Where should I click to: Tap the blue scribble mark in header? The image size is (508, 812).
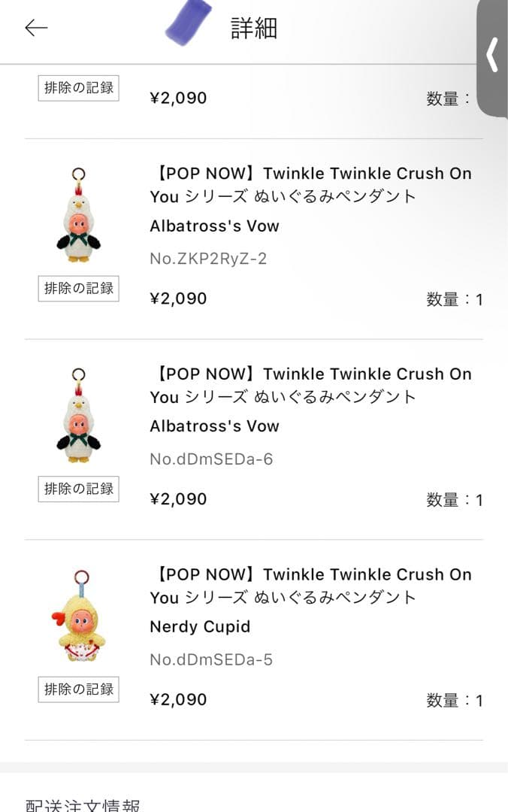(189, 22)
